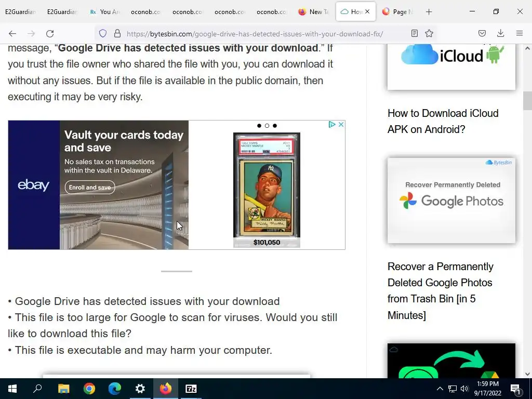Launch Microsoft Edge from taskbar
Viewport: 532px width, 399px height.
[x=115, y=389]
